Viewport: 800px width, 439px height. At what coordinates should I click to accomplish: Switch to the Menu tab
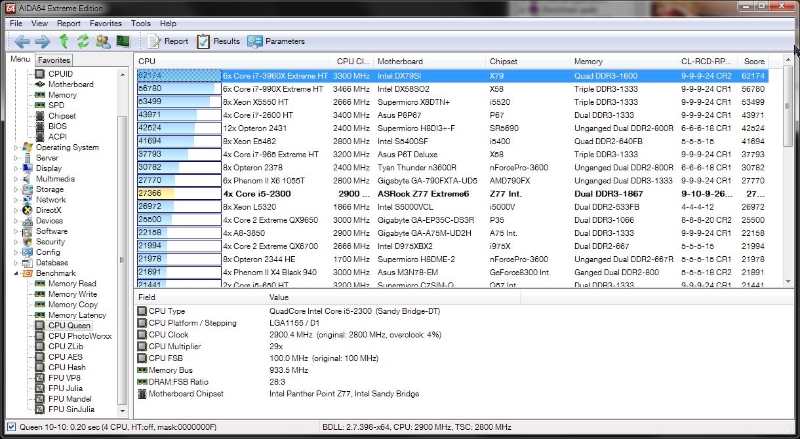pyautogui.click(x=20, y=59)
